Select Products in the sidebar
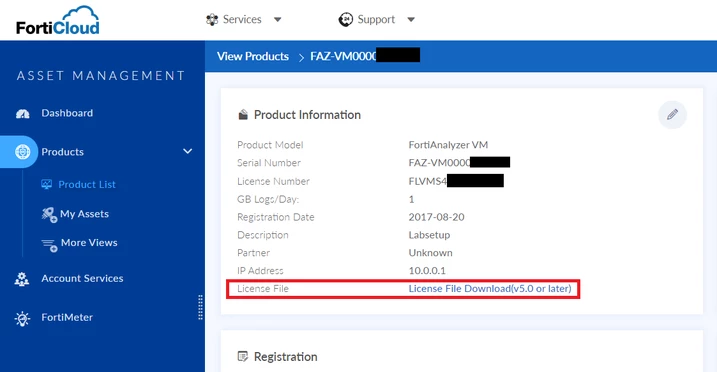The height and width of the screenshot is (372, 717). 63,152
